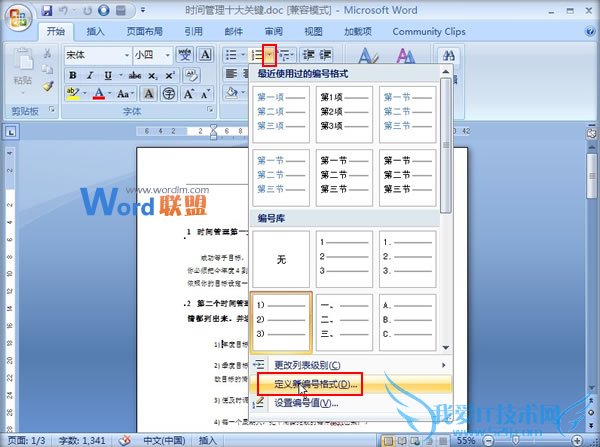Image resolution: width=600 pixels, height=447 pixels.
Task: Switch to the 审阅 ribbon tab
Action: [274, 31]
